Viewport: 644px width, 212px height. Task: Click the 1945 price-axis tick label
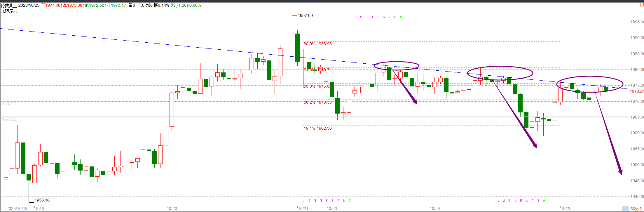pyautogui.click(x=637, y=181)
